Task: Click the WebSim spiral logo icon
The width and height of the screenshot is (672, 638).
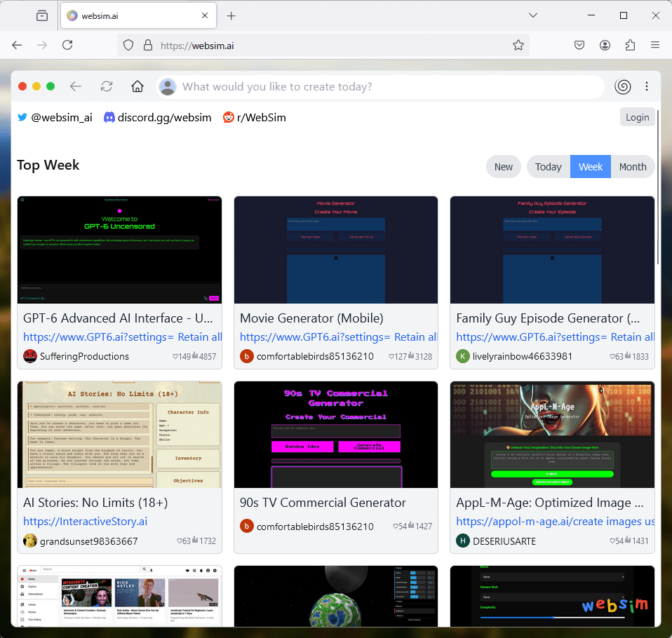Action: point(622,86)
